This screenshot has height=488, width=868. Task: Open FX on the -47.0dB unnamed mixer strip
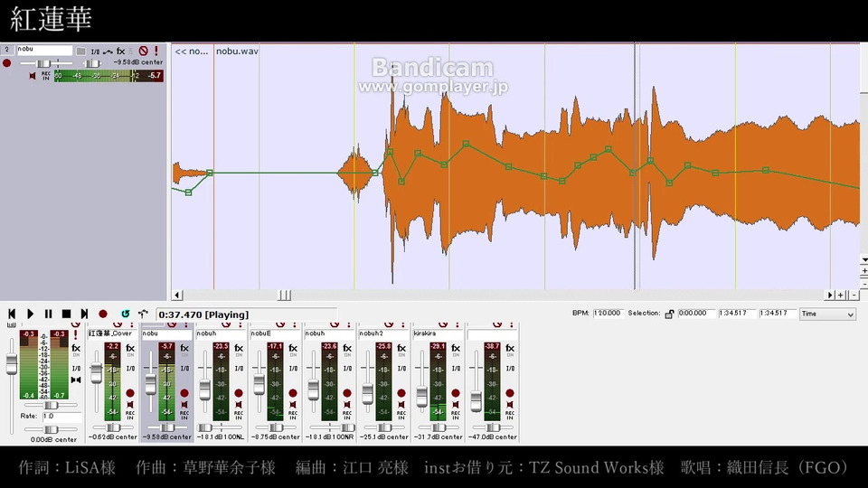[x=510, y=349]
